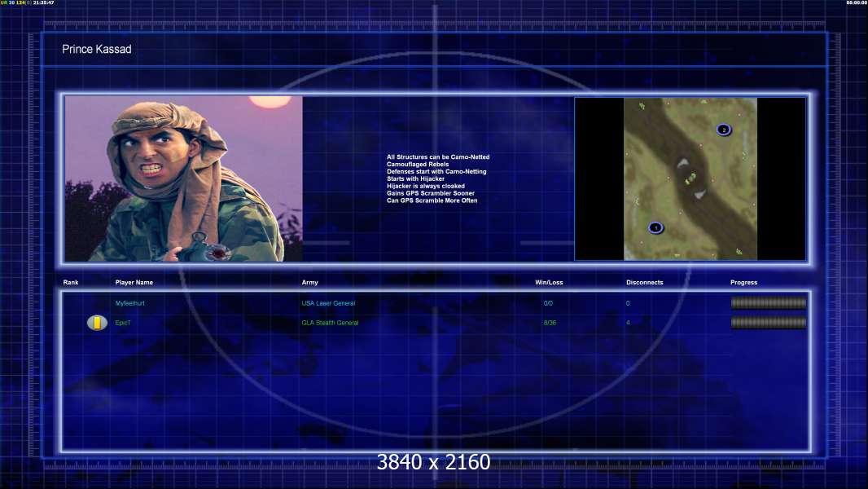Click the 'Starts with Hijacker' line
Screen dimensions: 868x489
(x=416, y=178)
